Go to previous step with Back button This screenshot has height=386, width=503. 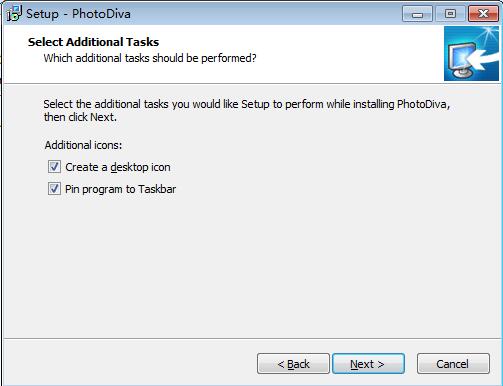click(x=293, y=364)
